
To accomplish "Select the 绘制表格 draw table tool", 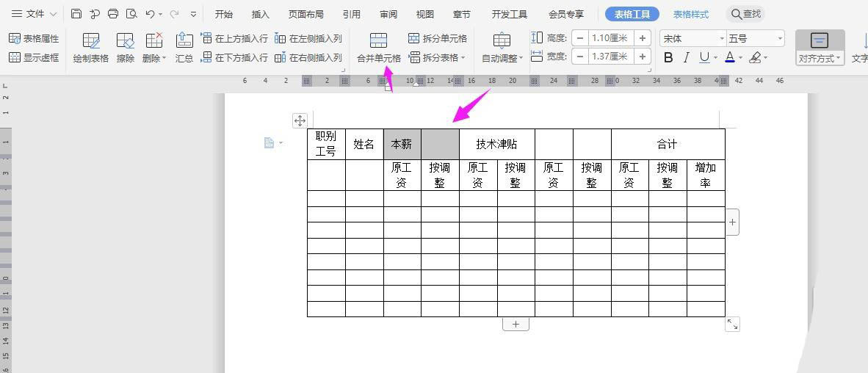I will point(91,48).
